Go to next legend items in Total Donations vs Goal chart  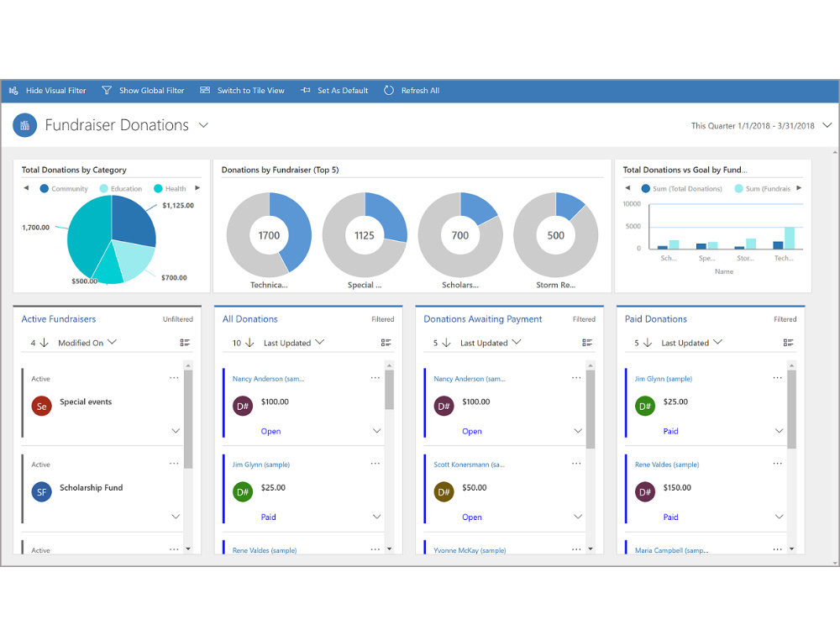tap(799, 188)
